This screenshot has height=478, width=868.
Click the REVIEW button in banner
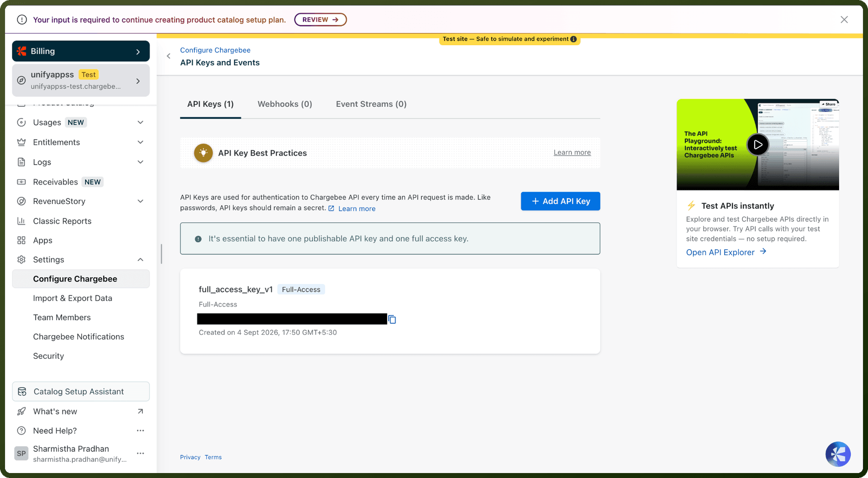tap(320, 19)
